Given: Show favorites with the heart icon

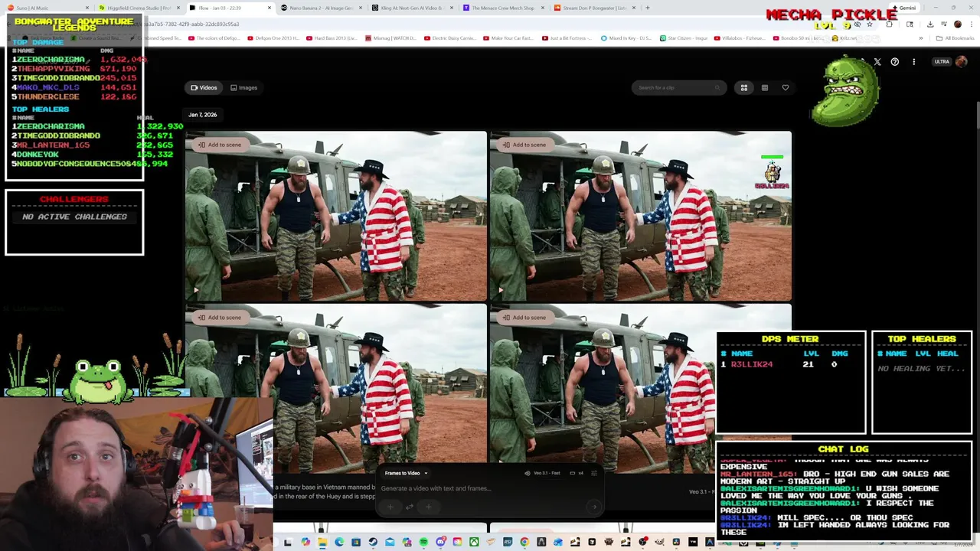Looking at the screenshot, I should [785, 87].
